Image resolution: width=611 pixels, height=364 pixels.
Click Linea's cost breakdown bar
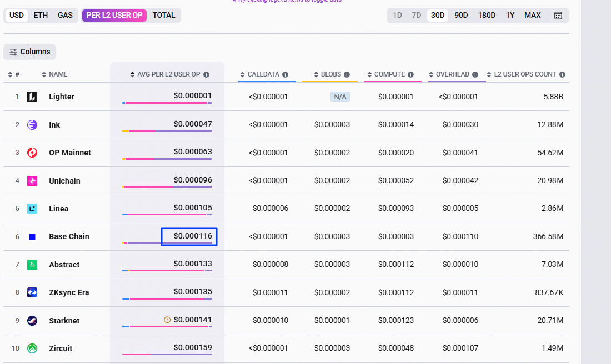[x=167, y=215]
